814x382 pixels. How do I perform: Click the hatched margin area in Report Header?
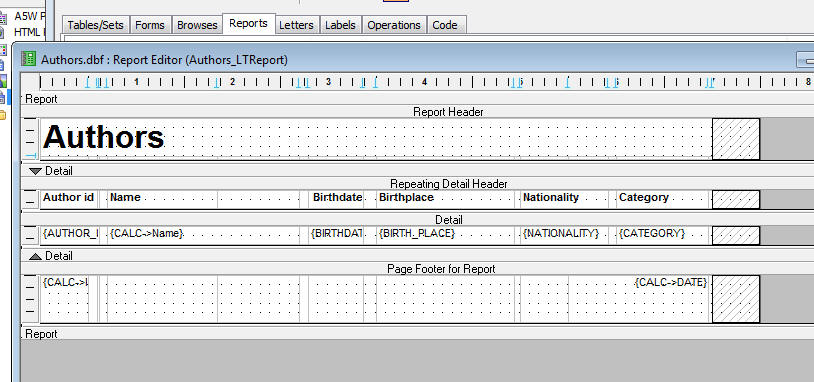[736, 139]
